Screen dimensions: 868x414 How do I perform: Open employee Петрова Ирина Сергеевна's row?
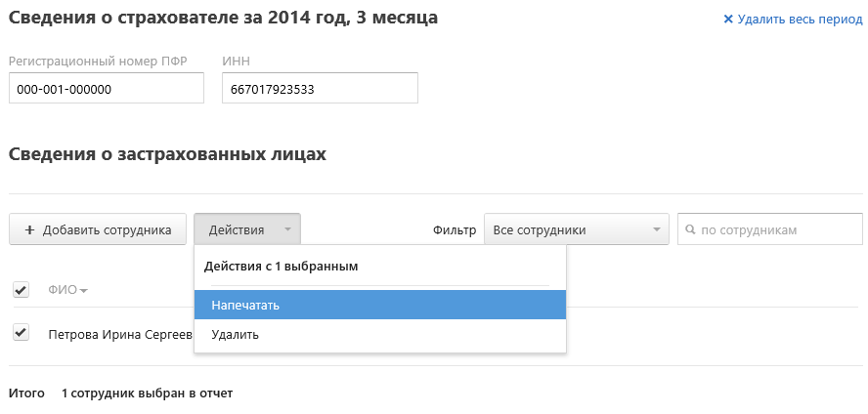click(x=119, y=335)
